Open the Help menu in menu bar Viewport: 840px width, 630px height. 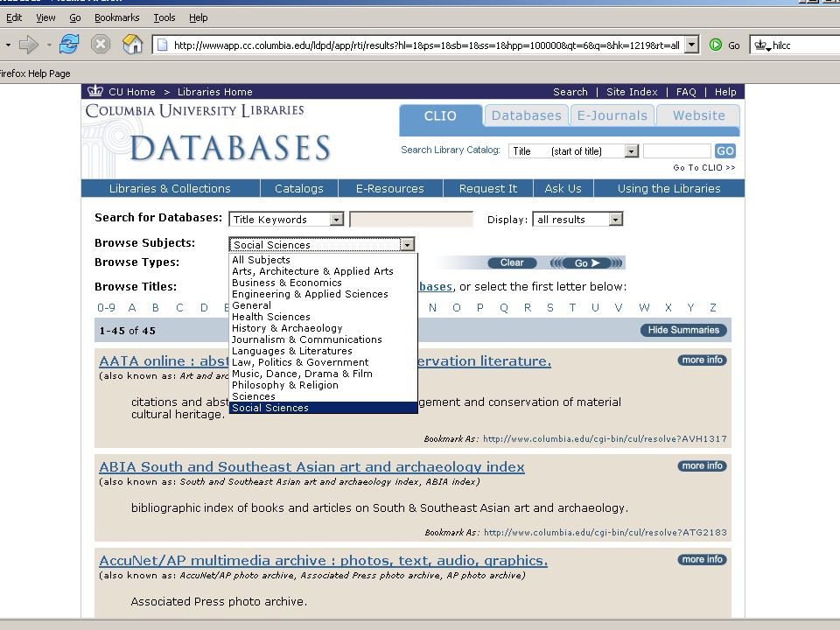199,17
